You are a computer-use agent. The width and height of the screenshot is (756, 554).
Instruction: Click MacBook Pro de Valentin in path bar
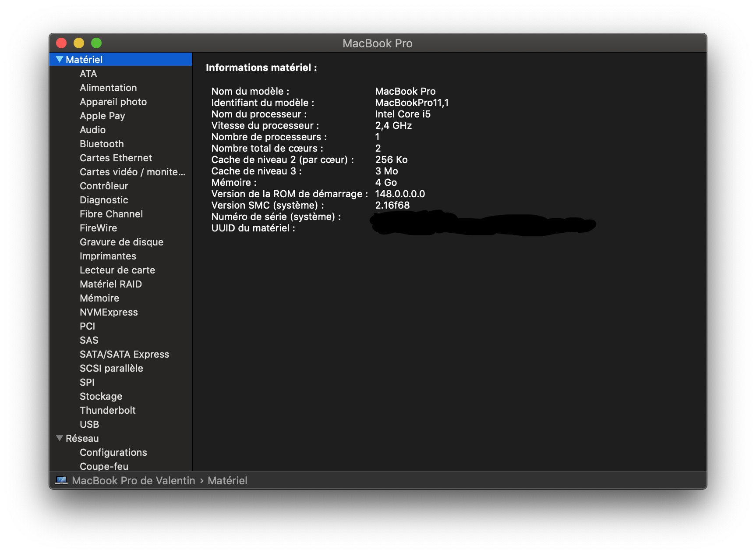(134, 480)
